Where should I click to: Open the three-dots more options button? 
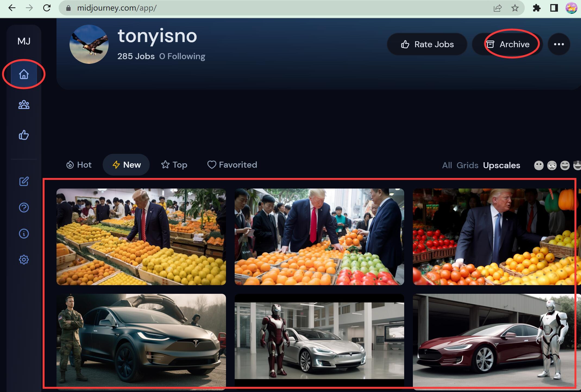click(559, 44)
